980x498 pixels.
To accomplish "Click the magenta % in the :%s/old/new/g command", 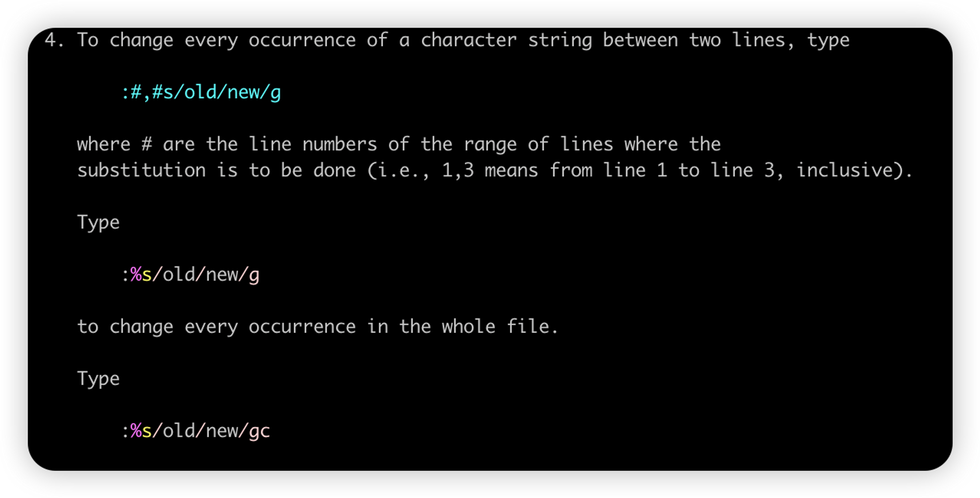I will click(x=136, y=275).
